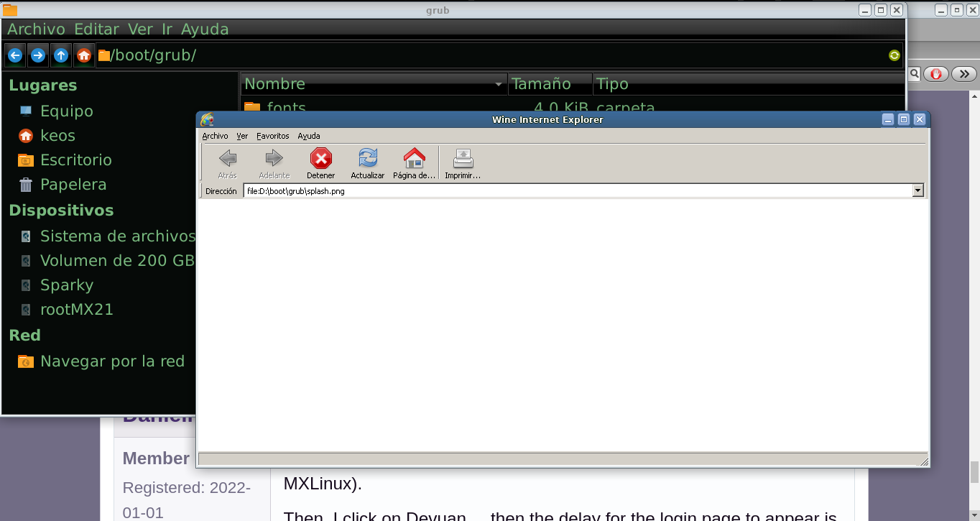Screen dimensions: 980x521
Task: Sort files by Nombre column
Action: pyautogui.click(x=374, y=84)
